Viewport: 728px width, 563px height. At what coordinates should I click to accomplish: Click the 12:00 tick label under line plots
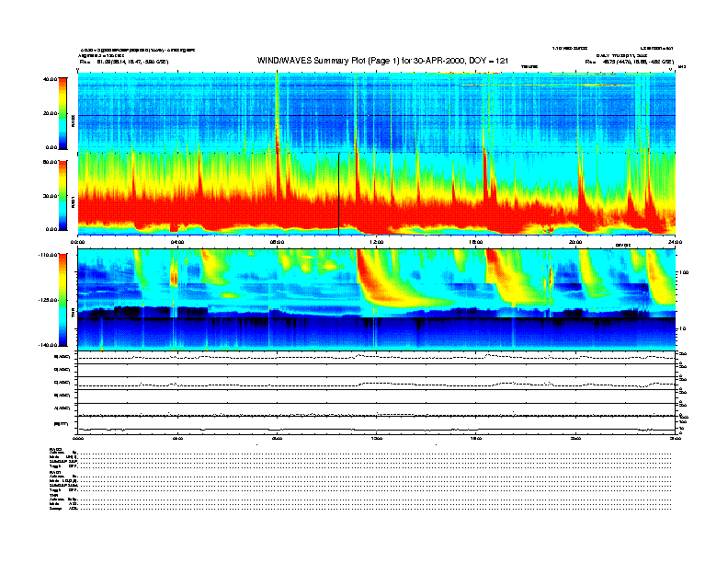point(377,438)
